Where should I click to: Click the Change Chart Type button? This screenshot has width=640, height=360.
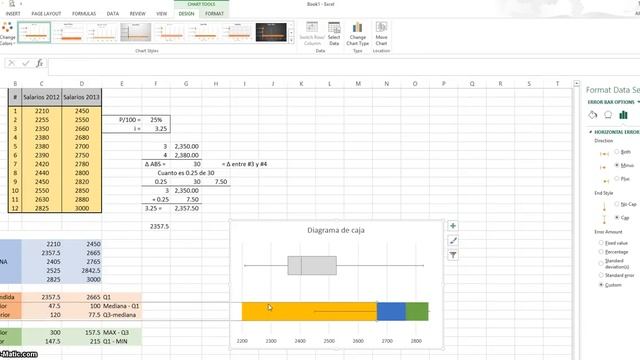coord(358,34)
